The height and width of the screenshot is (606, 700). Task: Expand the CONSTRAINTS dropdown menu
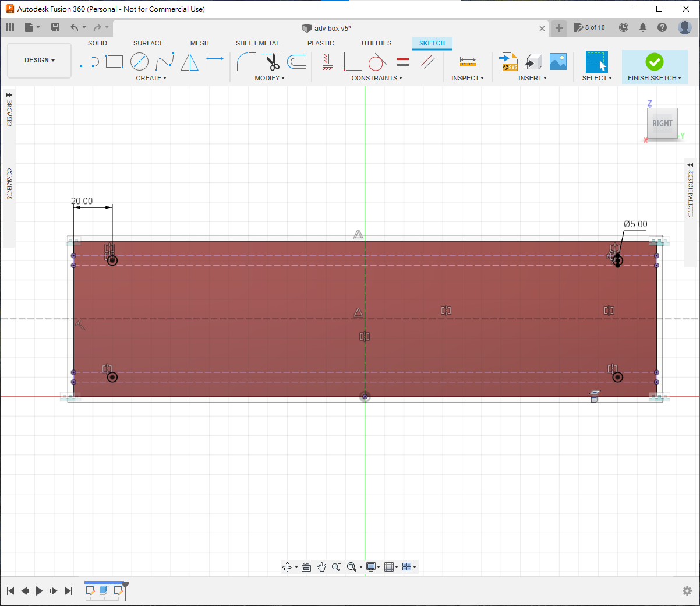click(377, 78)
